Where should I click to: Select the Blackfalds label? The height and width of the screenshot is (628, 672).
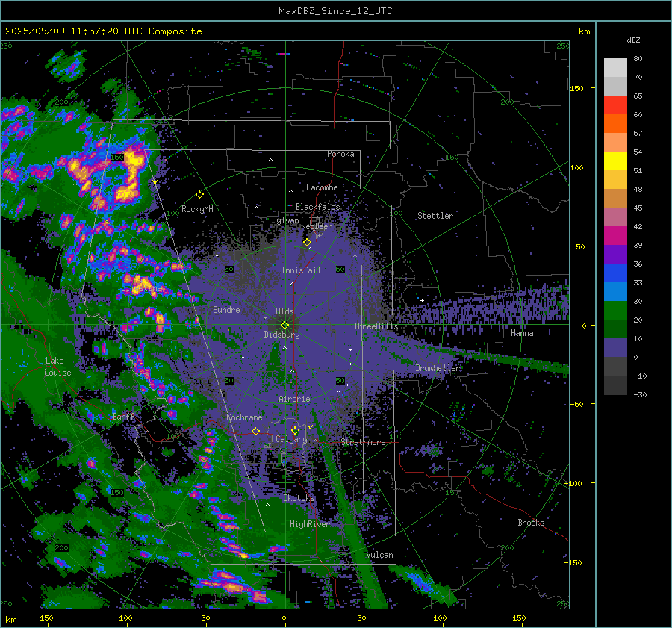pyautogui.click(x=317, y=207)
